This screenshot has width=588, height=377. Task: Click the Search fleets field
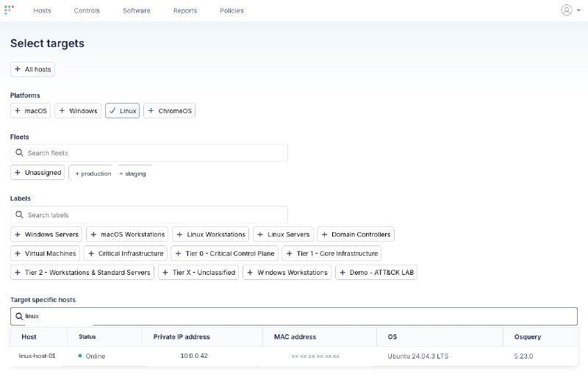click(x=149, y=153)
